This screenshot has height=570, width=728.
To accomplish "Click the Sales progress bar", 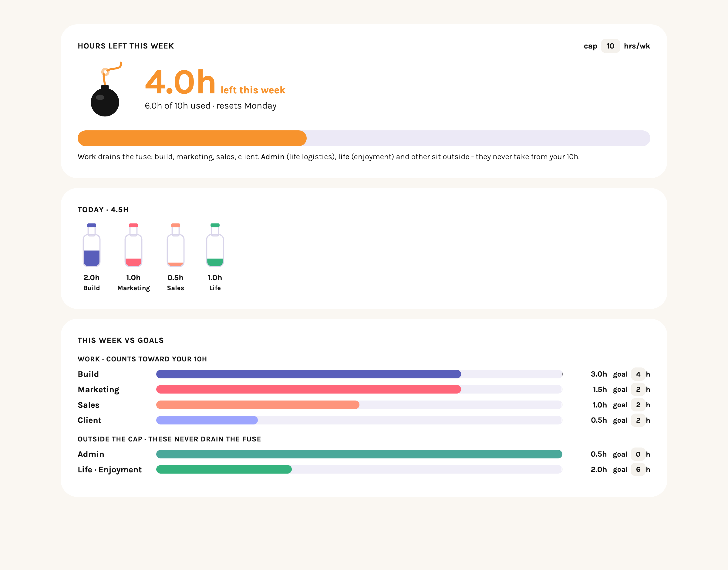I will tap(359, 405).
